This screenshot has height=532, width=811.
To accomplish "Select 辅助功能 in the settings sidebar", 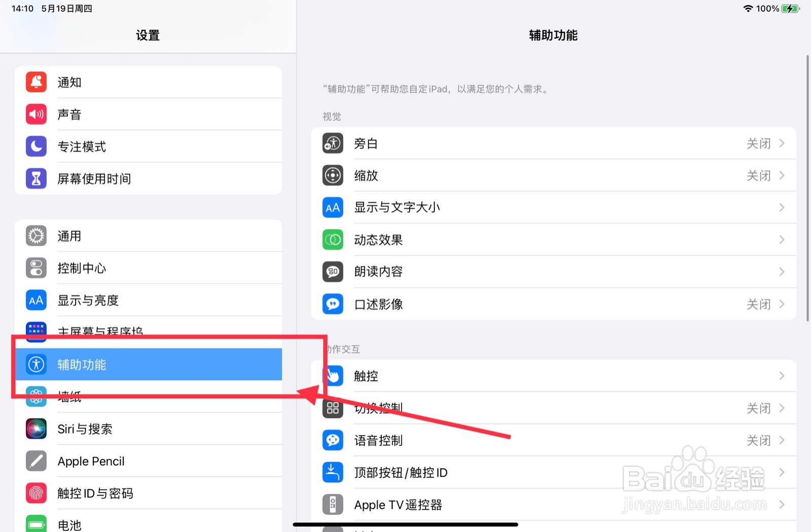I will 149,364.
